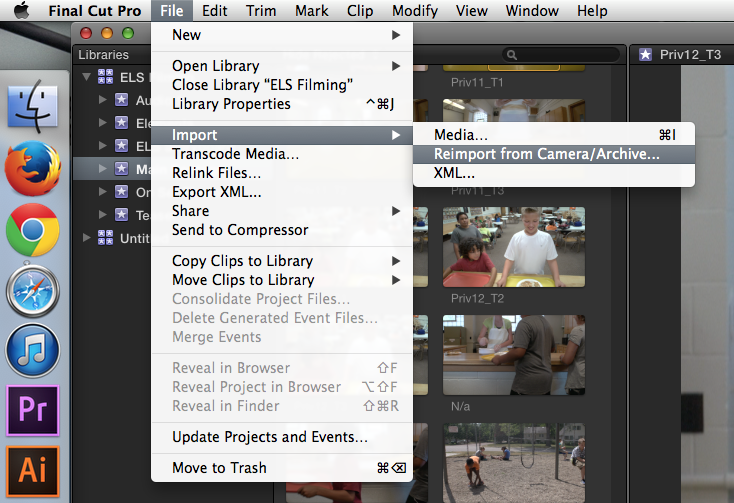Screen dimensions: 734x503
Task: Click Import XML option in submenu
Action: 454,173
